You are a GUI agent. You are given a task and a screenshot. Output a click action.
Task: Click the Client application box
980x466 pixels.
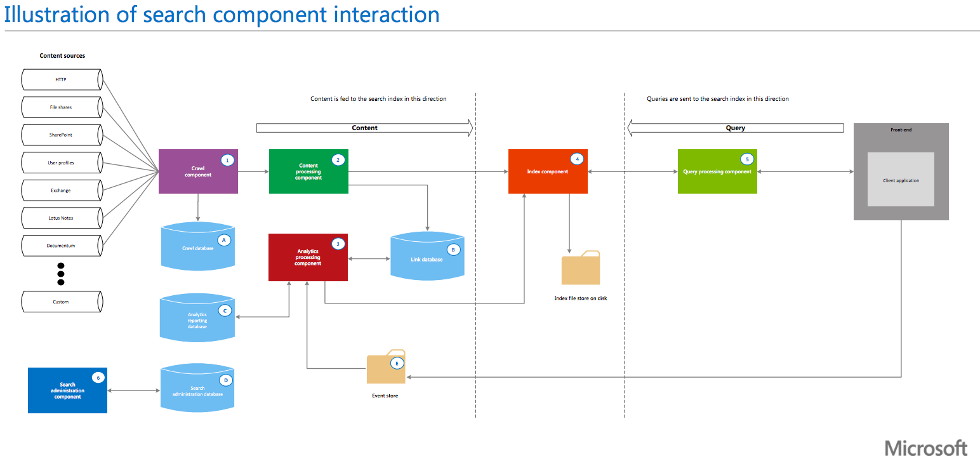click(901, 180)
